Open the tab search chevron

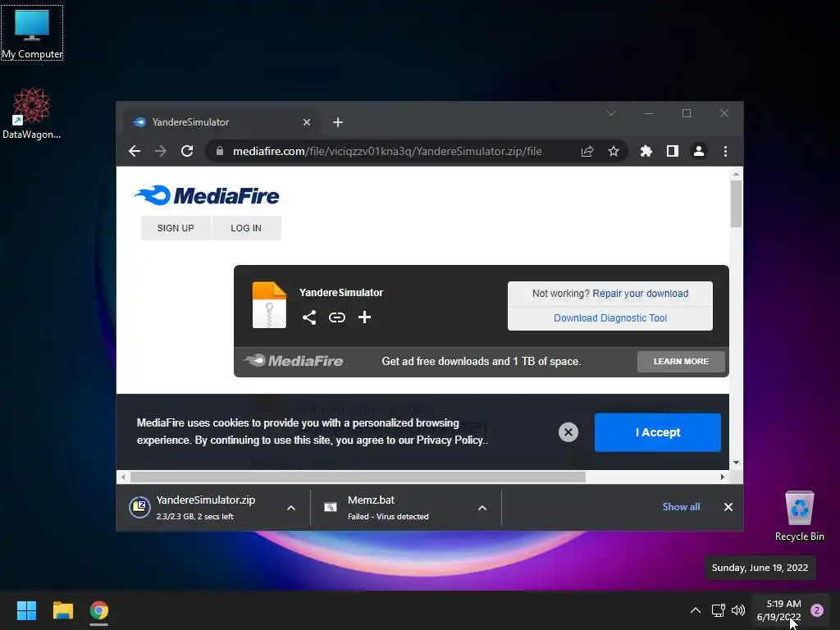[x=610, y=113]
